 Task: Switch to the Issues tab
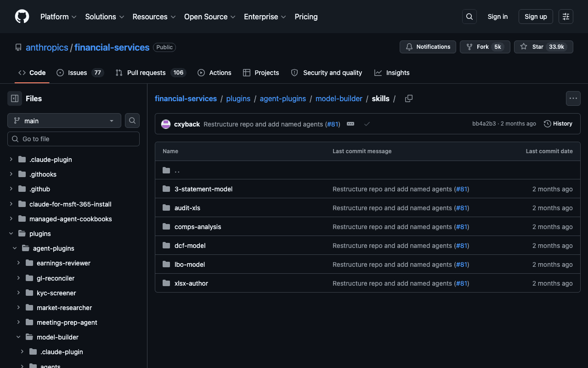(x=80, y=73)
